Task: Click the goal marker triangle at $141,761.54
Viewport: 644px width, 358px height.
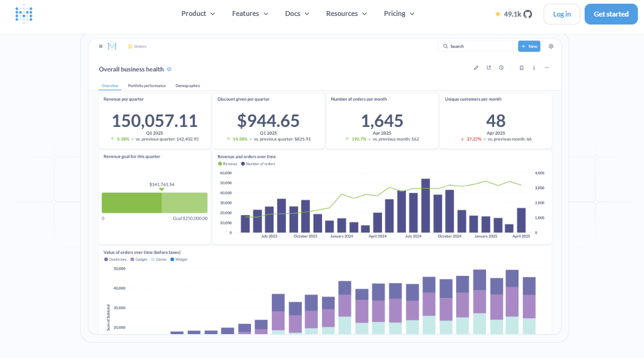Action: (x=162, y=189)
